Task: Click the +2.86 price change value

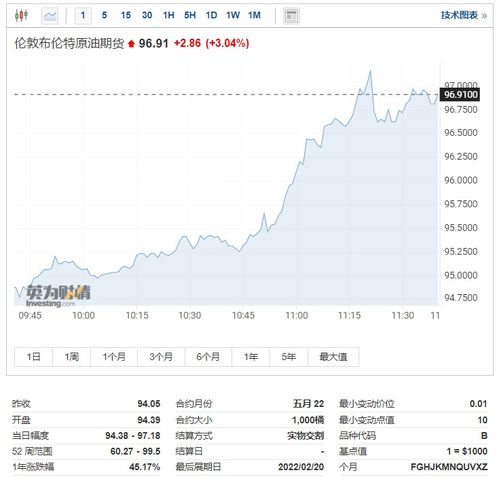Action: tap(187, 43)
